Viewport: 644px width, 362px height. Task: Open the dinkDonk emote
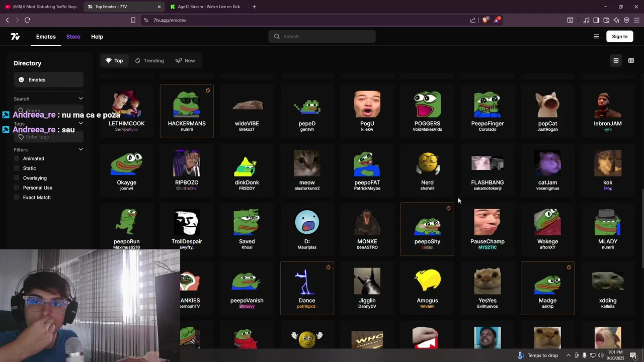click(247, 170)
